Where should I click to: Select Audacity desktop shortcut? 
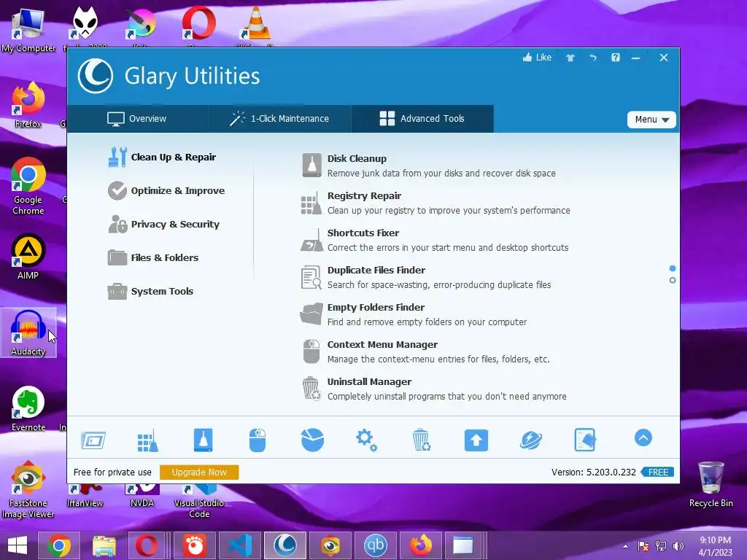(x=28, y=332)
